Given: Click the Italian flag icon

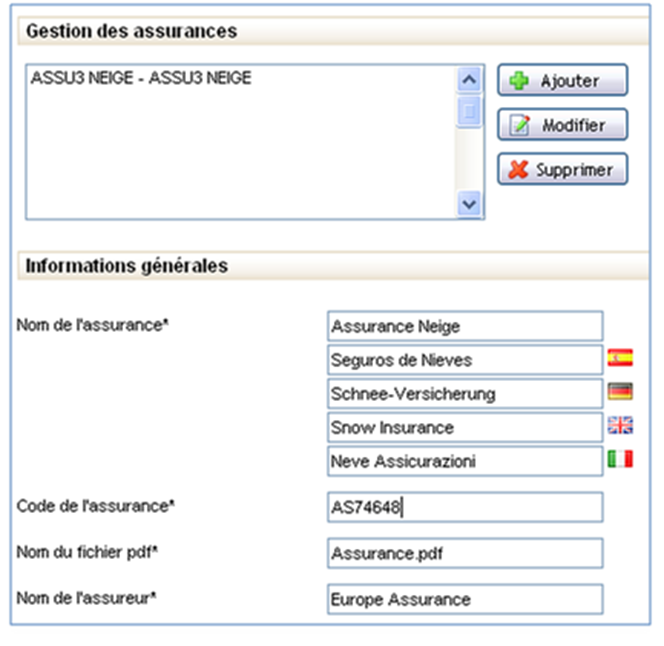Looking at the screenshot, I should [x=620, y=460].
